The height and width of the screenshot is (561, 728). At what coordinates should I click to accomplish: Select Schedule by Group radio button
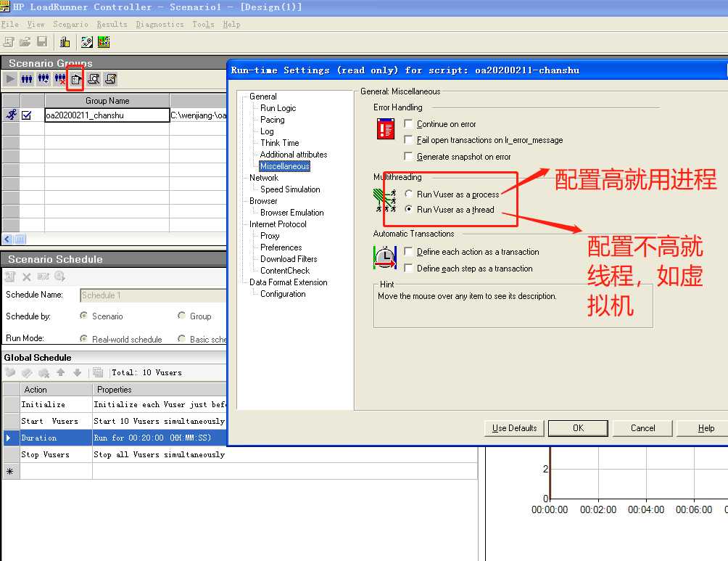(181, 316)
